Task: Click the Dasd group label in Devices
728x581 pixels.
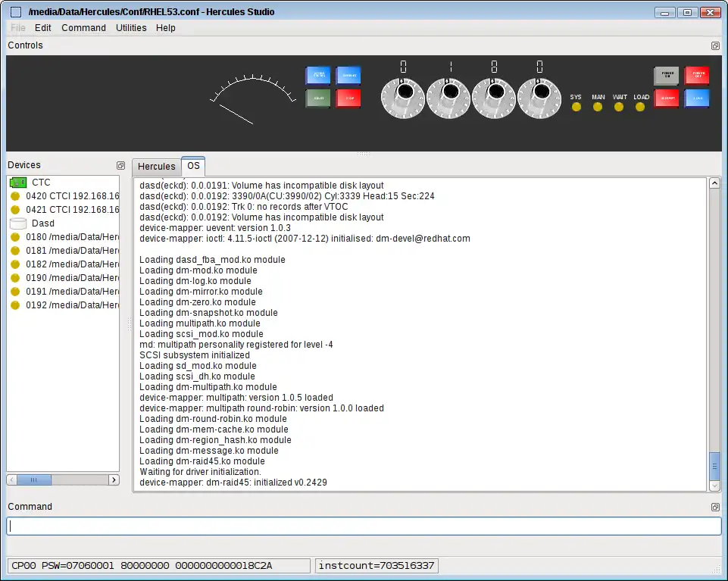Action: point(42,223)
